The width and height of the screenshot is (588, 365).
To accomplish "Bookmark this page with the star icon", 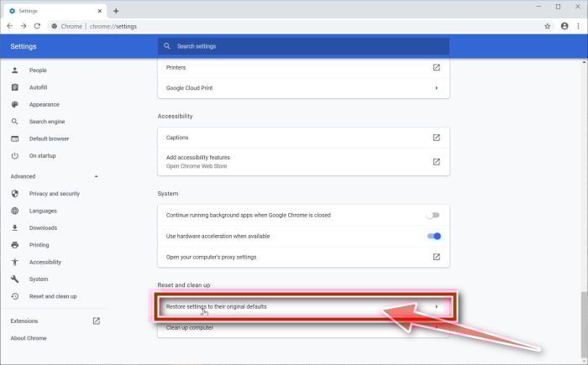I will tap(547, 26).
